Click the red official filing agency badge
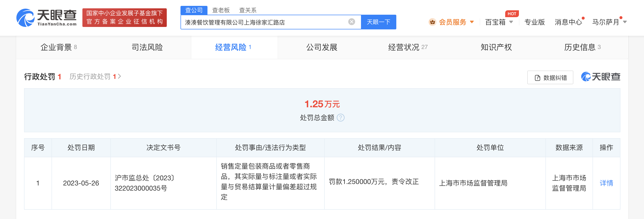The height and width of the screenshot is (219, 644). click(125, 17)
